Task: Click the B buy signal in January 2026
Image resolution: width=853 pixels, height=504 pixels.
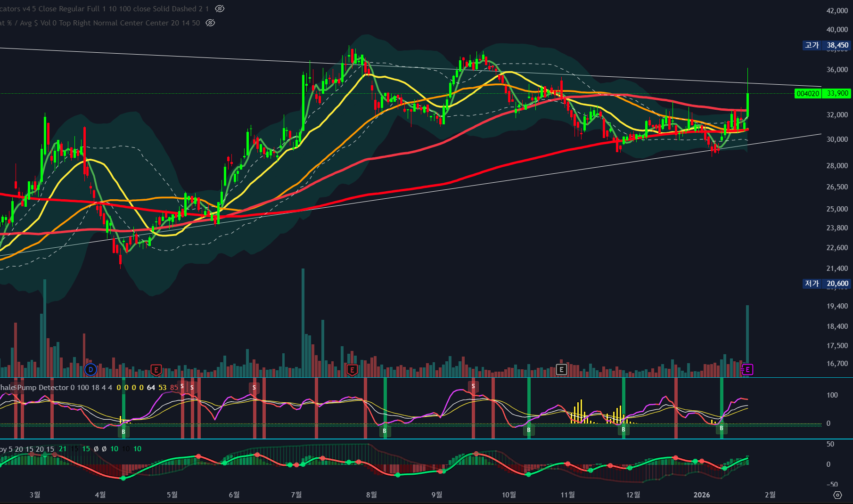Action: (x=722, y=428)
